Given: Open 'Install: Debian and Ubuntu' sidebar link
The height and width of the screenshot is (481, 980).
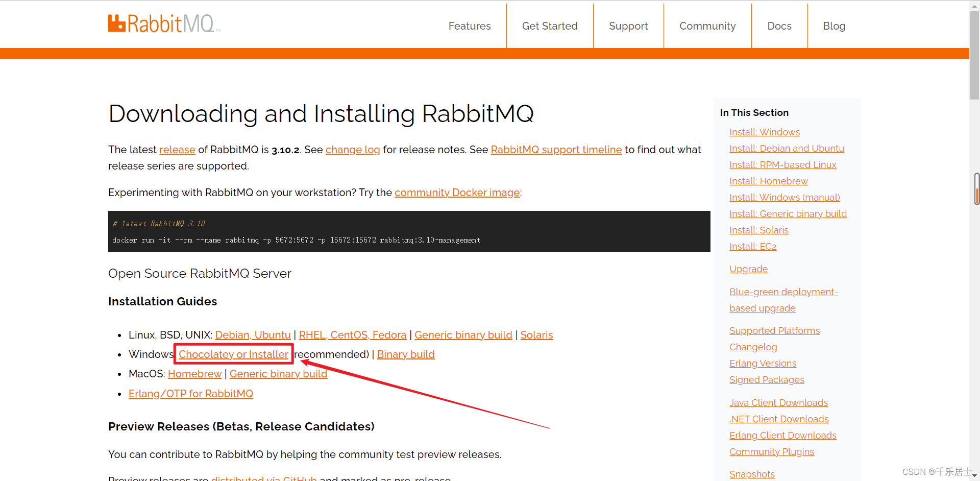Looking at the screenshot, I should (787, 149).
